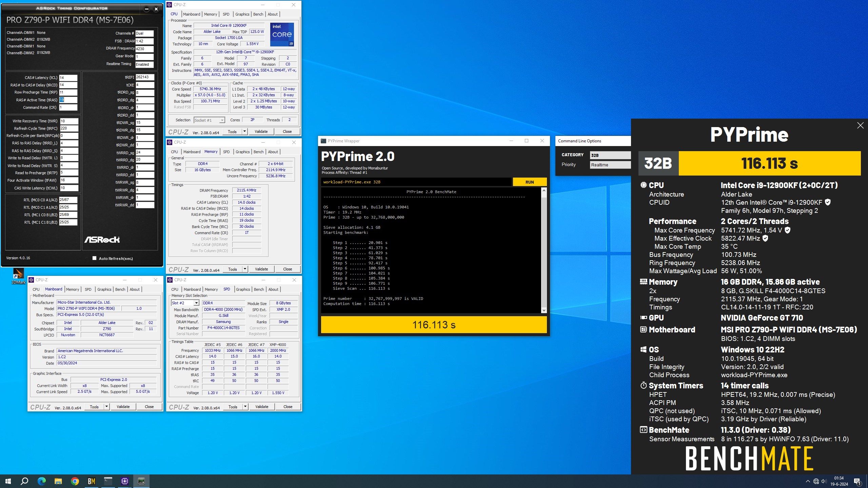Open BenchMate taskbar icon
The width and height of the screenshot is (868, 488).
coord(92,481)
